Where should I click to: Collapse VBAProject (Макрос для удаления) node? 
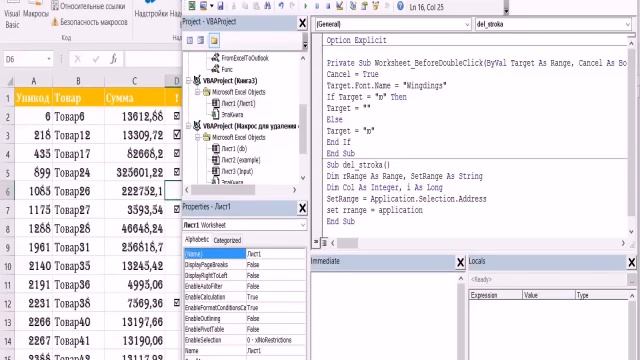point(189,126)
